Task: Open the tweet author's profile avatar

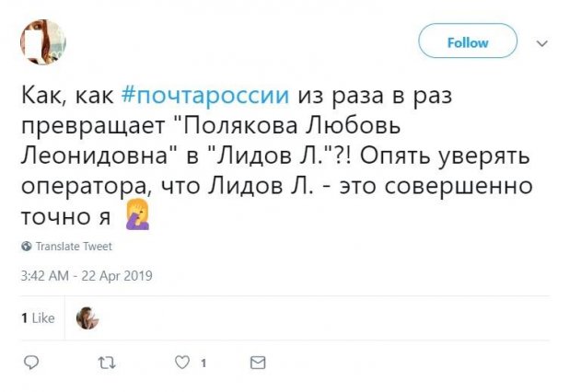Action: click(x=43, y=43)
